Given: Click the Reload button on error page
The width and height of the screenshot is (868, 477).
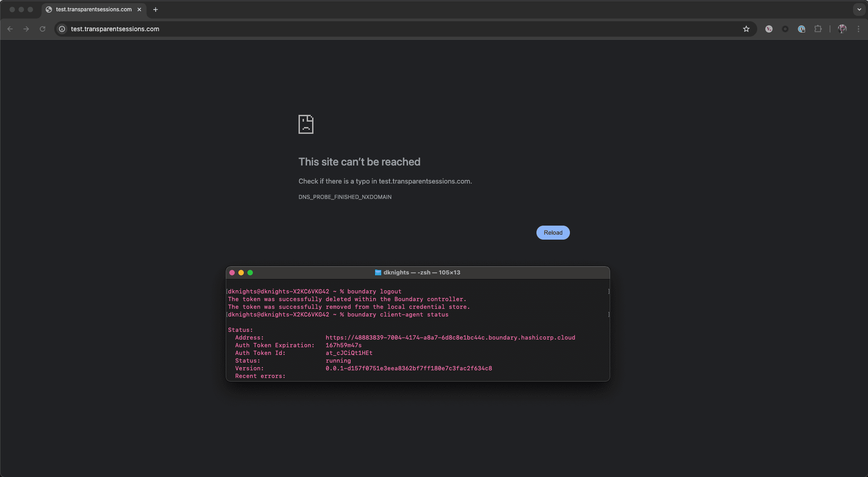Looking at the screenshot, I should click(553, 232).
